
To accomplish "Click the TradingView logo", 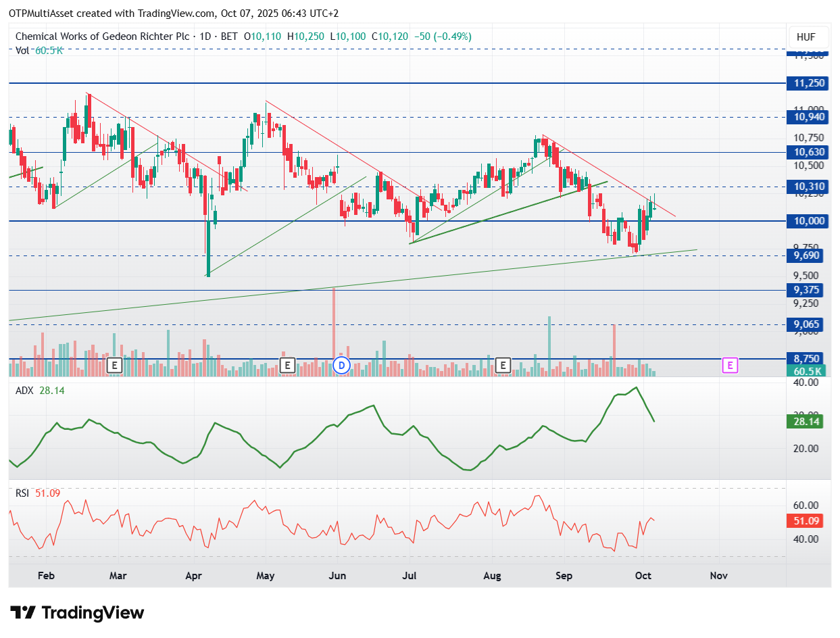I will (x=78, y=613).
